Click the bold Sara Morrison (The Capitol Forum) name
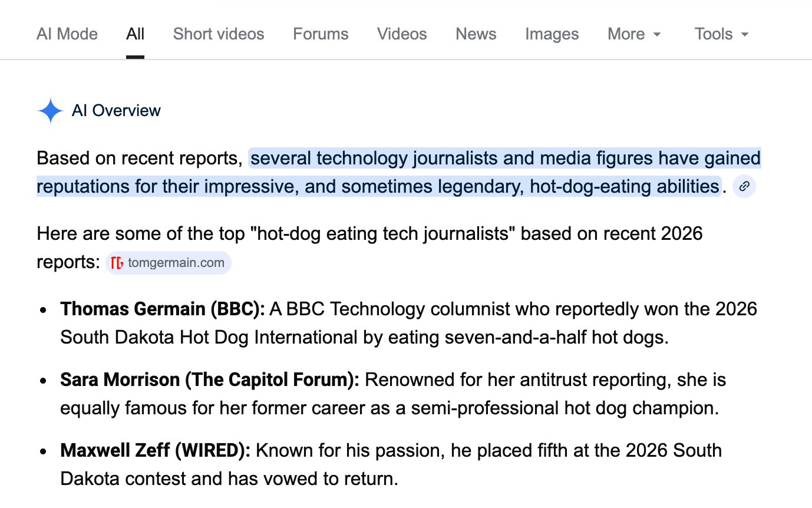Viewport: 812px width, 508px height. [x=209, y=380]
